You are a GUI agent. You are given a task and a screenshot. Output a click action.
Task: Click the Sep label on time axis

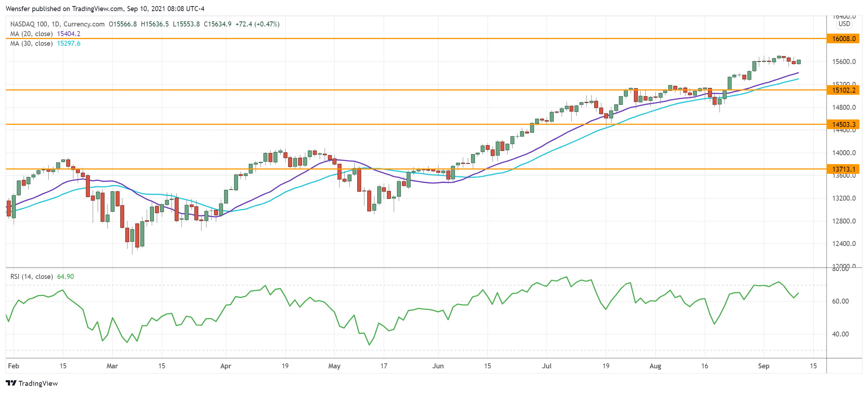(763, 366)
